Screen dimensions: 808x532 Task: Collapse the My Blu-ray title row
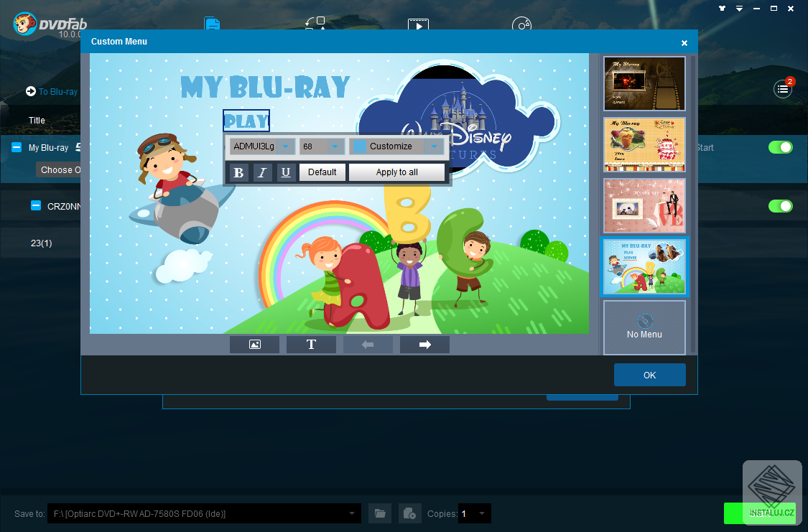tap(17, 147)
